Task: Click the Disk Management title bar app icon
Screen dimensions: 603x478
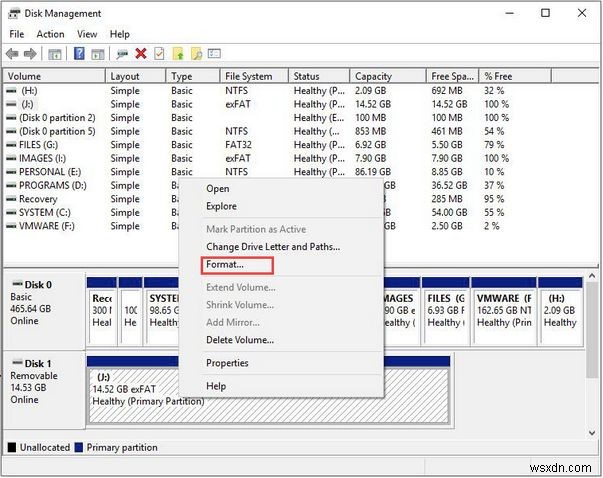Action: tap(14, 13)
